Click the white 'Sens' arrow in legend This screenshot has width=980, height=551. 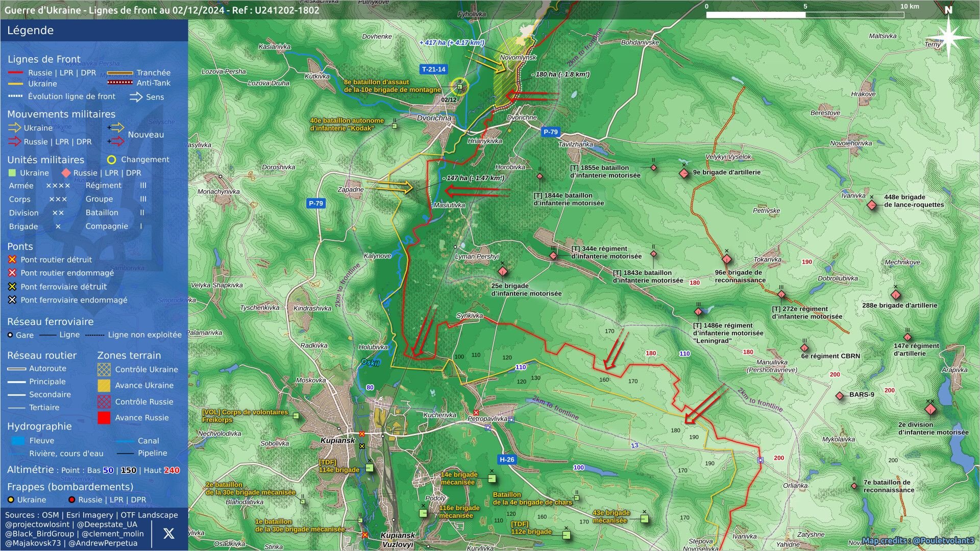(x=136, y=97)
